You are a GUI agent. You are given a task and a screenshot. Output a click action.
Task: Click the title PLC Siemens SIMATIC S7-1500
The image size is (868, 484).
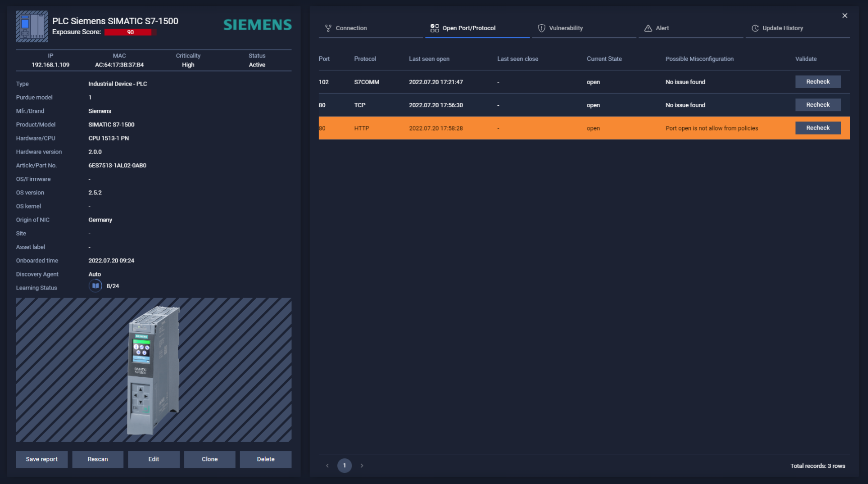pyautogui.click(x=115, y=21)
